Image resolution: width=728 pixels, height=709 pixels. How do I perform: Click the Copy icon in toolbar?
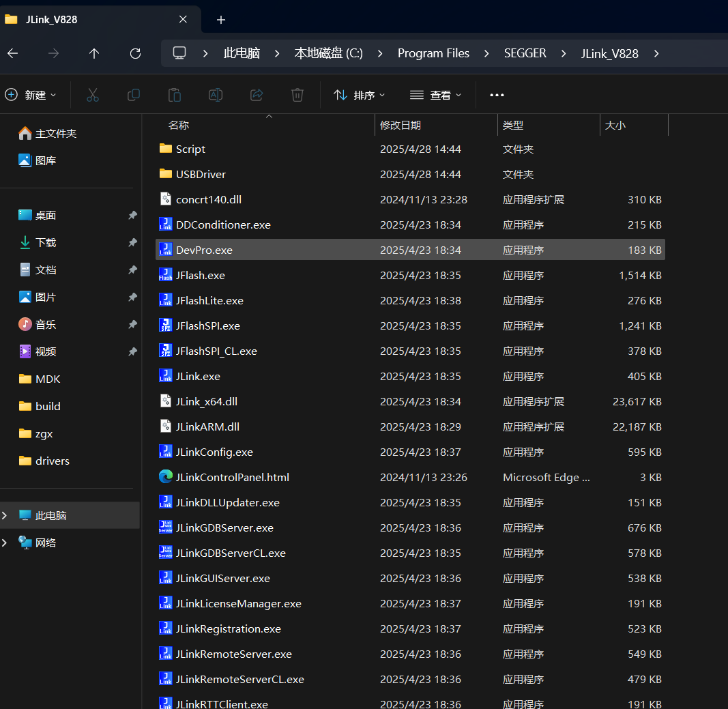[x=134, y=95]
